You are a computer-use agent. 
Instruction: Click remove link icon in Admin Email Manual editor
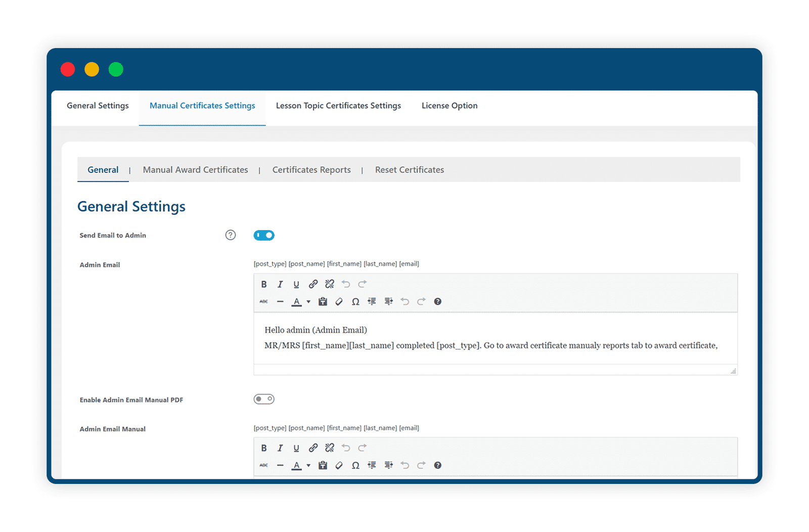330,448
